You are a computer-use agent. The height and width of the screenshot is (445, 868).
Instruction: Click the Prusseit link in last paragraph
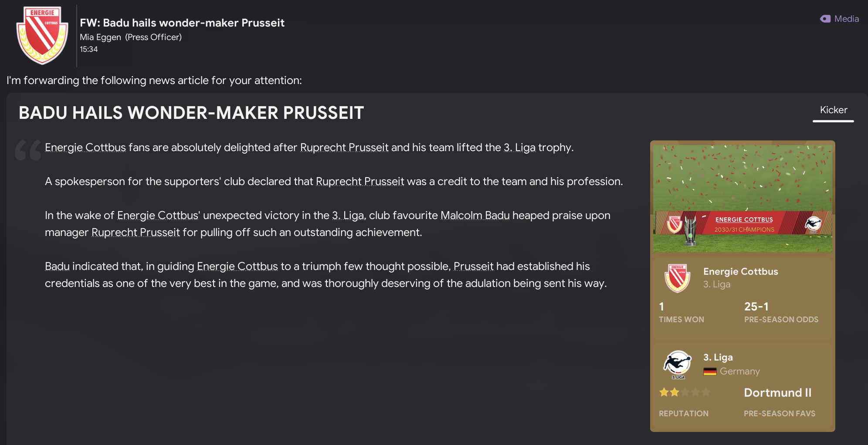click(x=473, y=266)
